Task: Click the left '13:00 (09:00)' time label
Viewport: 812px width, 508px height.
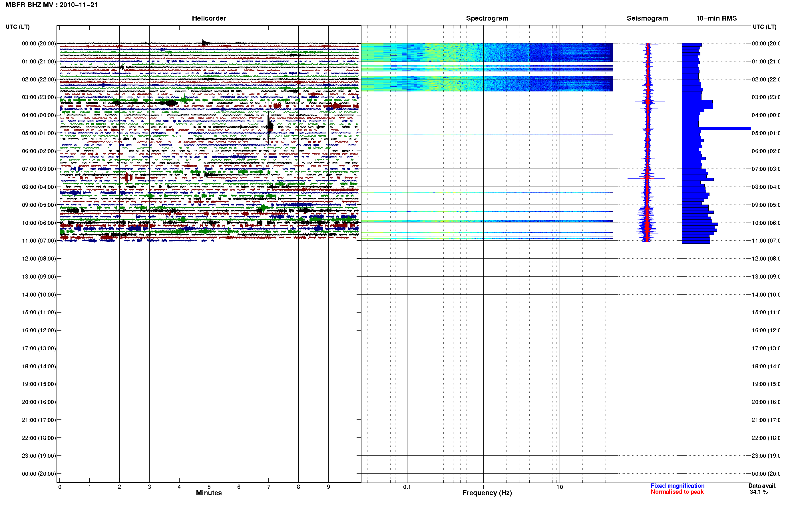Action: 39,277
